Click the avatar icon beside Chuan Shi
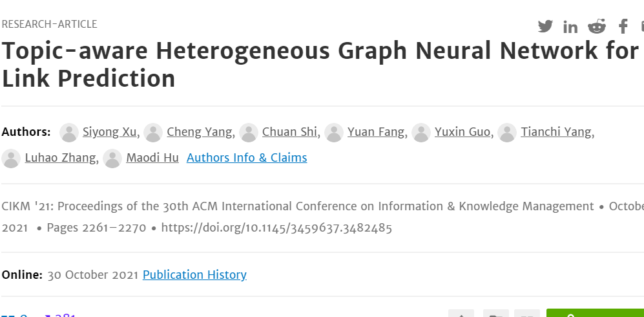Viewport: 644px width, 317px height. [249, 133]
